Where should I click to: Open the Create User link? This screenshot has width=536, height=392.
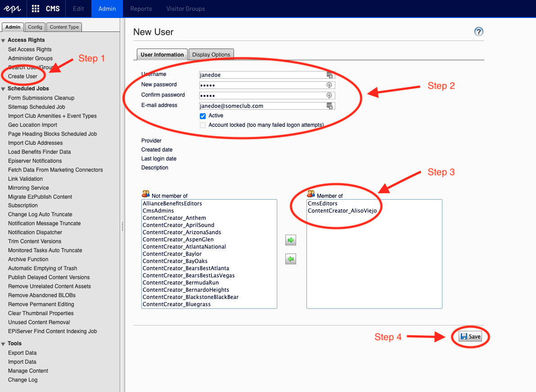coord(23,76)
